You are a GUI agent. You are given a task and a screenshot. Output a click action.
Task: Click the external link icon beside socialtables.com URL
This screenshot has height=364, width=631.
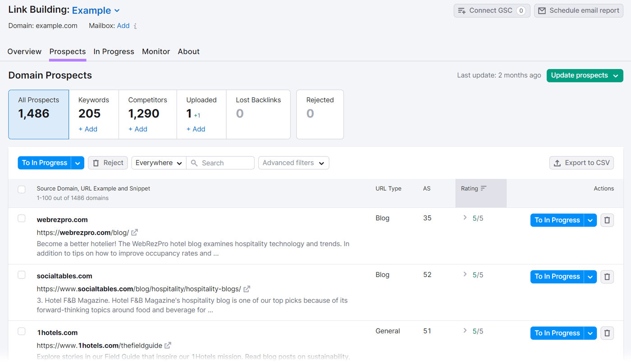[247, 289]
